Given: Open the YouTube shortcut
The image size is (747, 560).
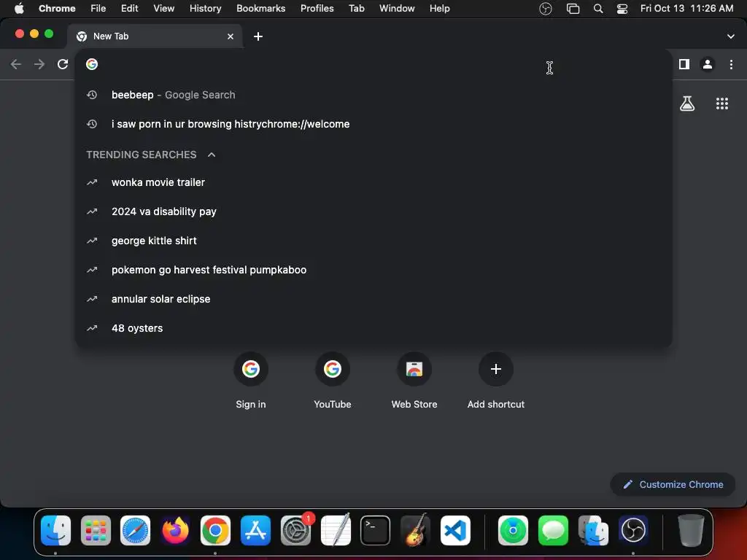Looking at the screenshot, I should coord(333,381).
